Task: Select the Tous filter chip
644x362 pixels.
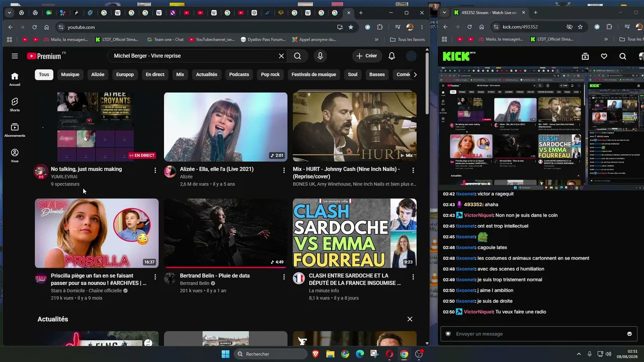Action: (x=44, y=74)
